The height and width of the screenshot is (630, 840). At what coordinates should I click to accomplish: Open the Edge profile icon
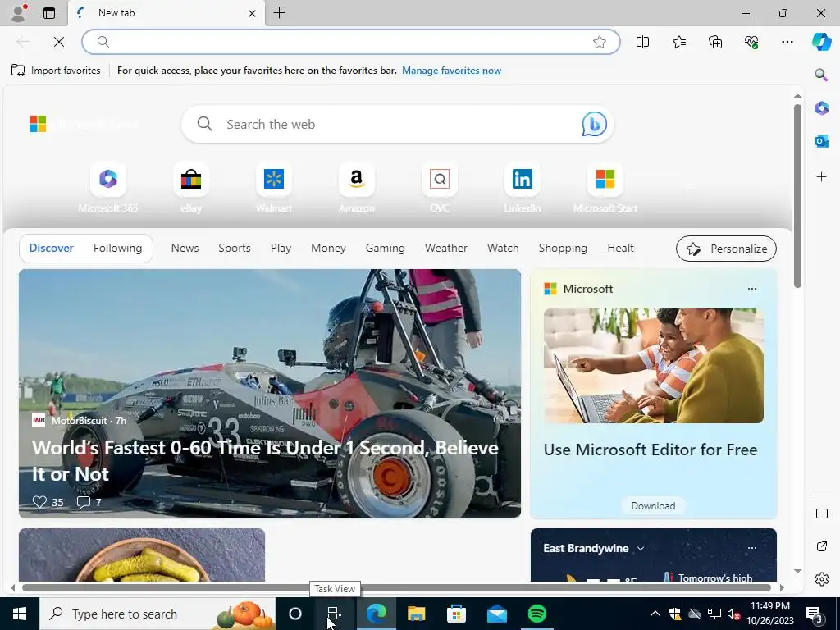(19, 13)
